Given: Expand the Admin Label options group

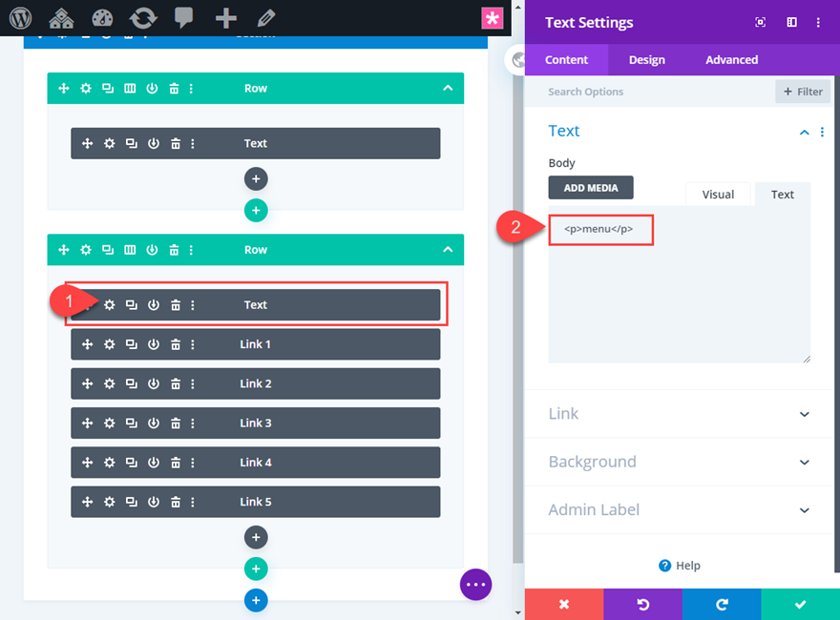Looking at the screenshot, I should pyautogui.click(x=804, y=510).
